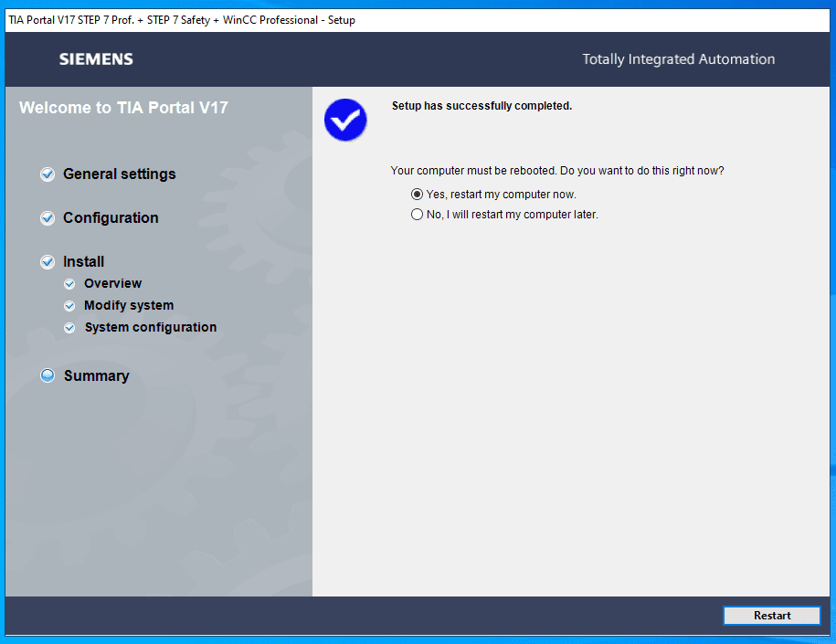Click the System configuration checkmark icon
Viewport: 836px width, 644px height.
[69, 327]
